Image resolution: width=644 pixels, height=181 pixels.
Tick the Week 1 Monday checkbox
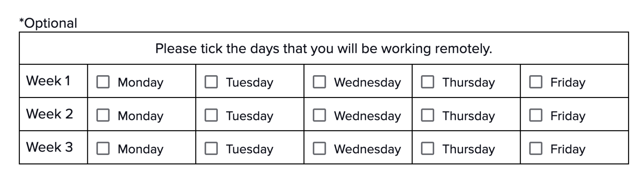[x=103, y=82]
